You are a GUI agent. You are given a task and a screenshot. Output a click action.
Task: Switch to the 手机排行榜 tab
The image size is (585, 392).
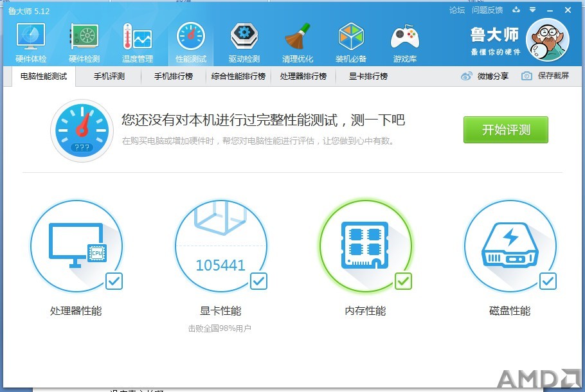[174, 76]
